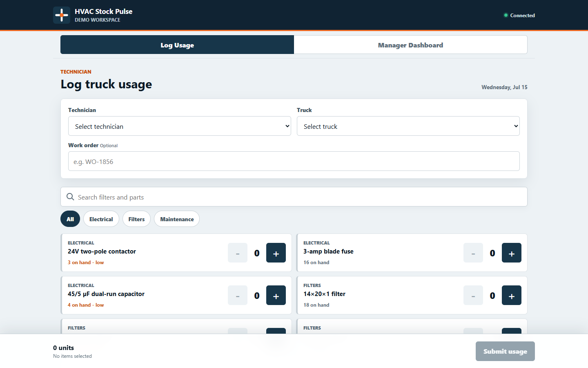This screenshot has width=588, height=368.
Task: Add one 45/5 µF dual-run capacitor
Action: click(276, 295)
